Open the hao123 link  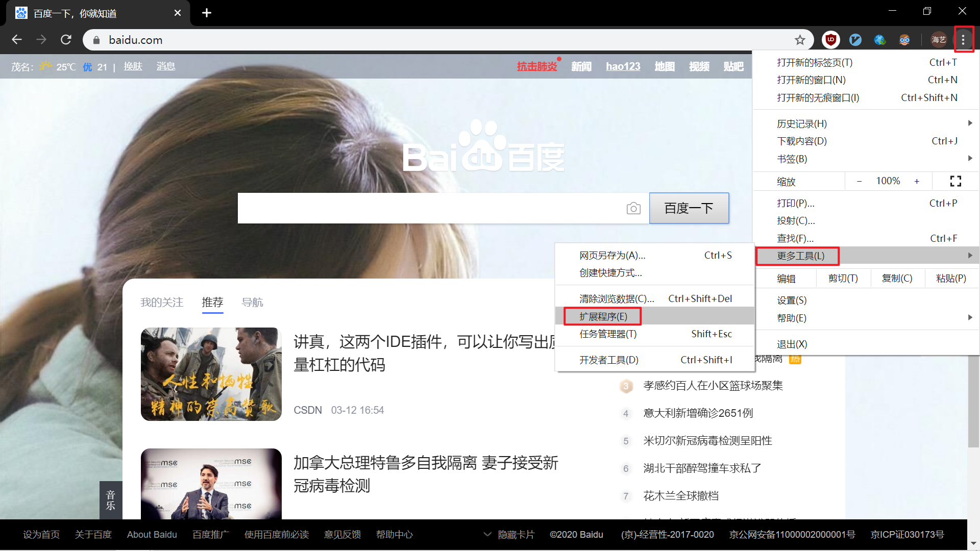(623, 66)
